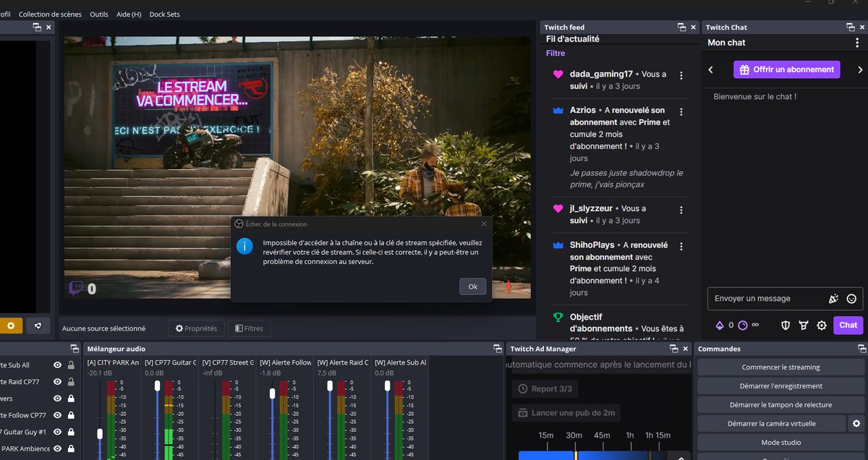This screenshot has width=868, height=460.
Task: Click Démarrer la caméra virtuelle button
Action: pyautogui.click(x=772, y=424)
